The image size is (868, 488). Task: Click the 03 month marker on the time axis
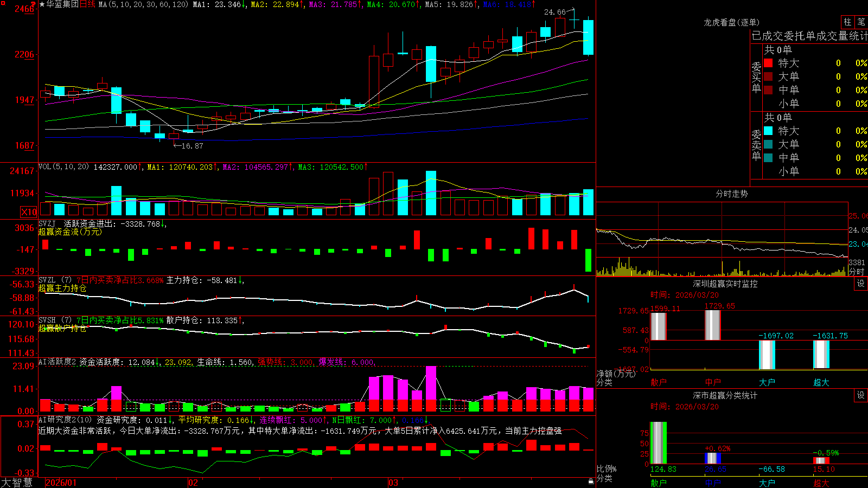coord(393,483)
